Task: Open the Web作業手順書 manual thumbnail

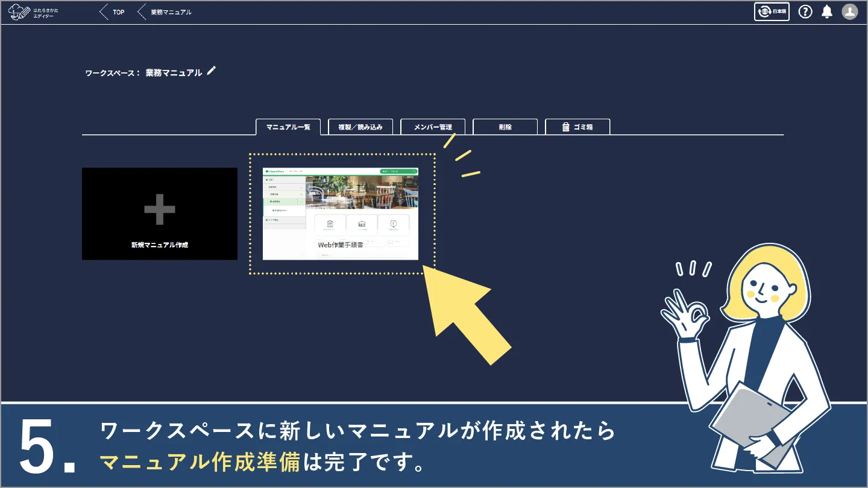Action: click(x=341, y=214)
